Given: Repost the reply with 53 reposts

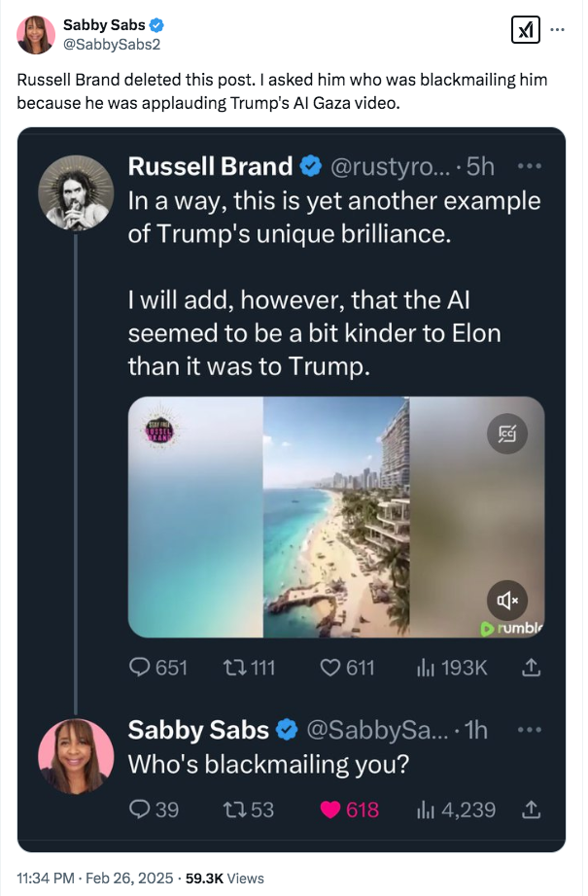Looking at the screenshot, I should [x=249, y=809].
